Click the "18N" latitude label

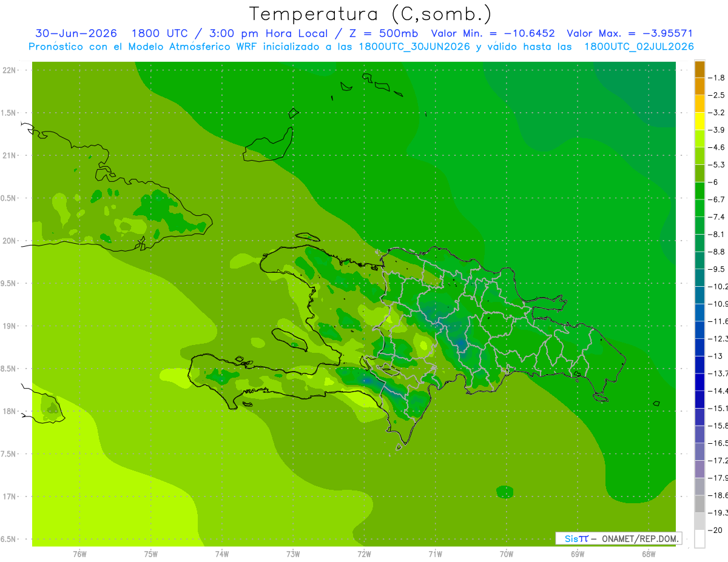9,411
